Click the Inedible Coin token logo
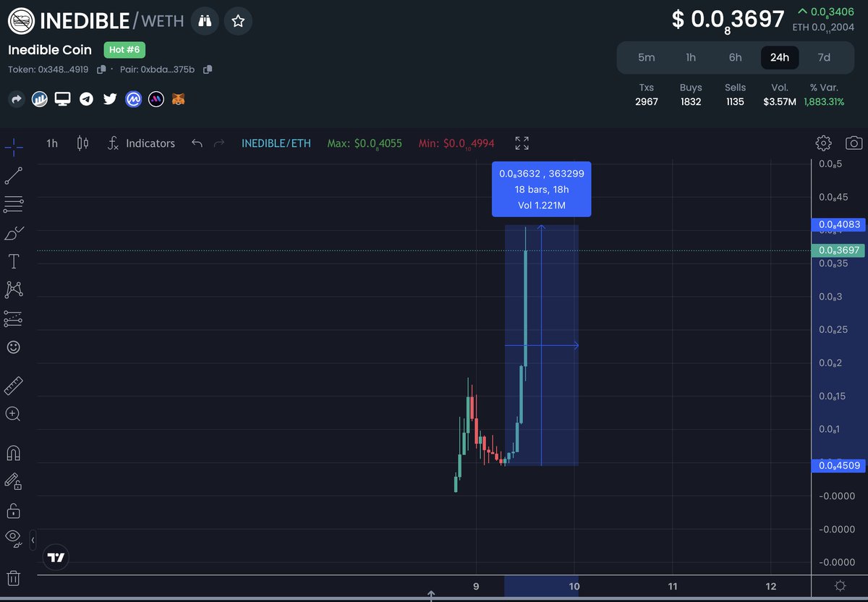Screen dimensions: 868x602 (21, 21)
